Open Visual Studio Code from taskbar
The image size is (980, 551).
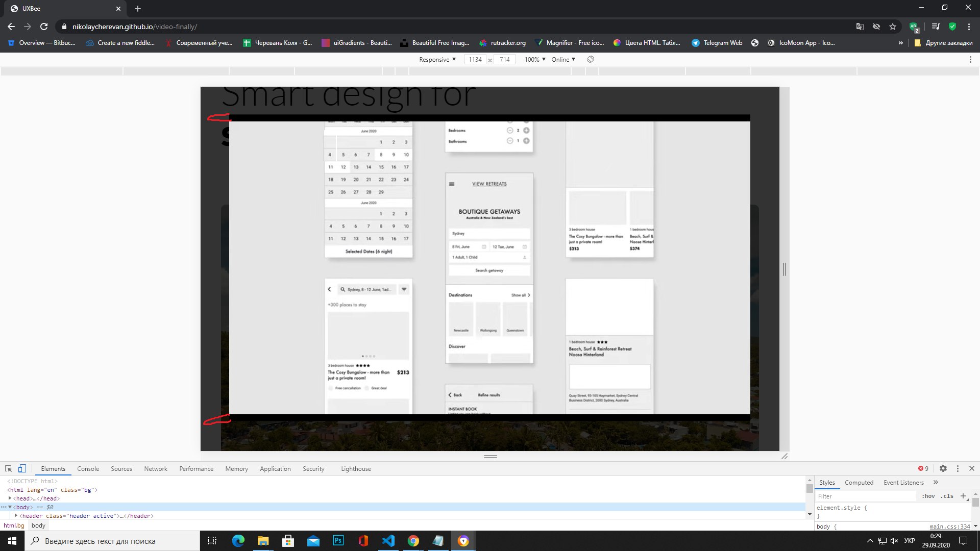tap(388, 541)
